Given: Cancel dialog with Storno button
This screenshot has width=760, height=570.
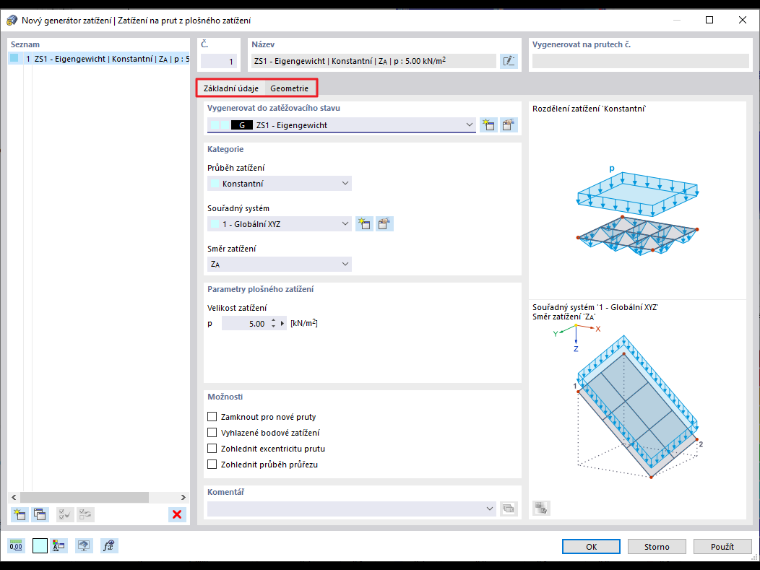Looking at the screenshot, I should point(657,546).
